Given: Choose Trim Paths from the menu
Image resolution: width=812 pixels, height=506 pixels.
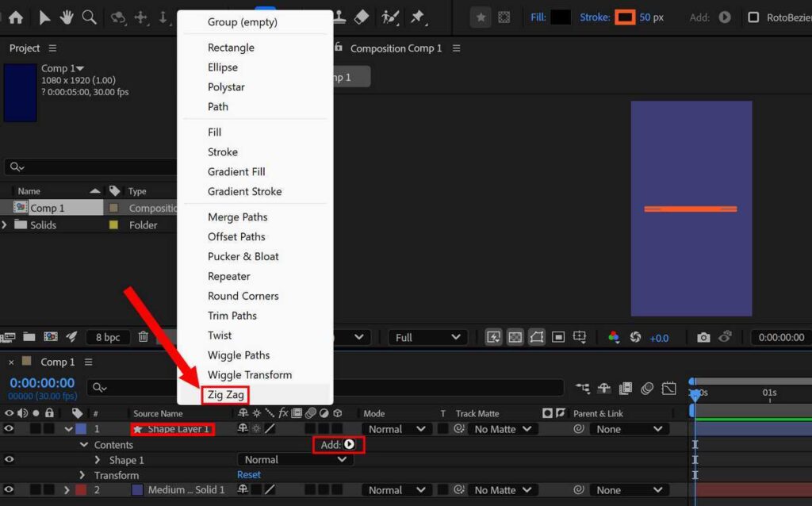Looking at the screenshot, I should click(x=232, y=316).
